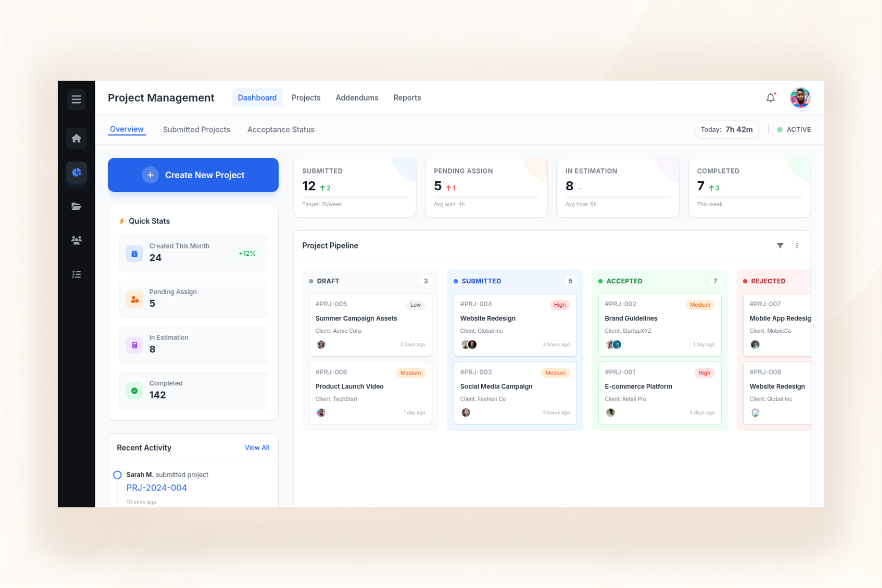The image size is (882, 588).
Task: Click the Completed card progress bar
Action: click(x=750, y=197)
